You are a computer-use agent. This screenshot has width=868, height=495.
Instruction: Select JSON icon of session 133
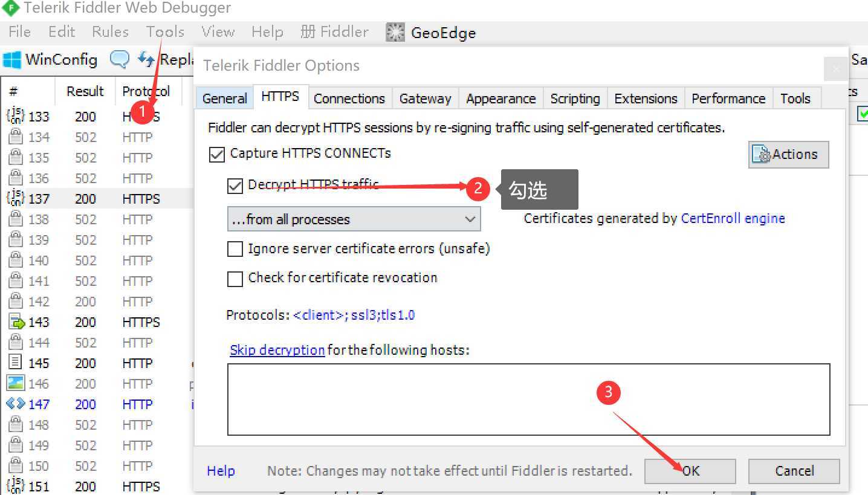[15, 116]
